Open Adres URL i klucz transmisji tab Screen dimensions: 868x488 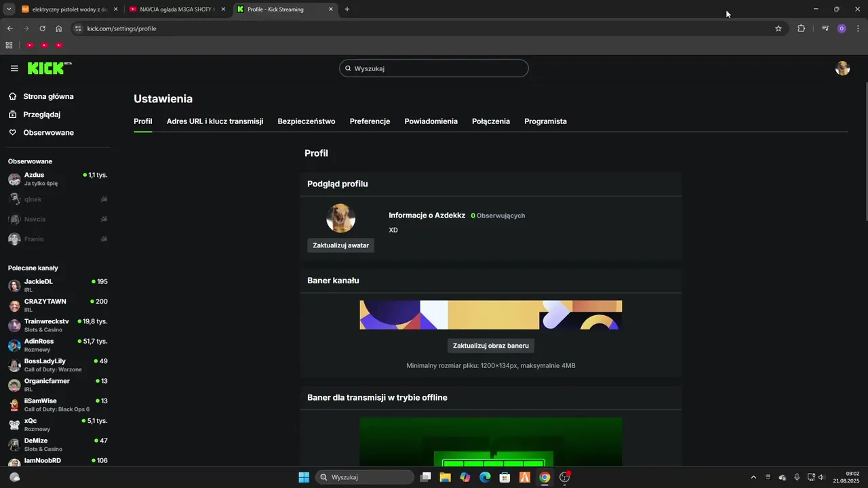215,121
